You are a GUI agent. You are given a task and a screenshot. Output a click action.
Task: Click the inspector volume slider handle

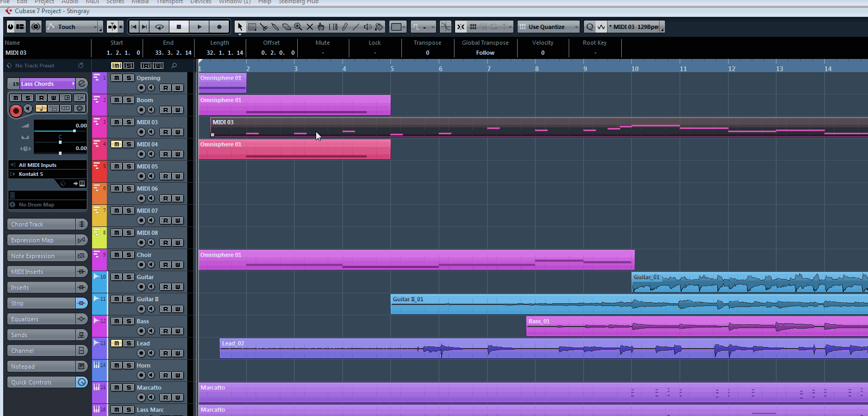coord(74,131)
